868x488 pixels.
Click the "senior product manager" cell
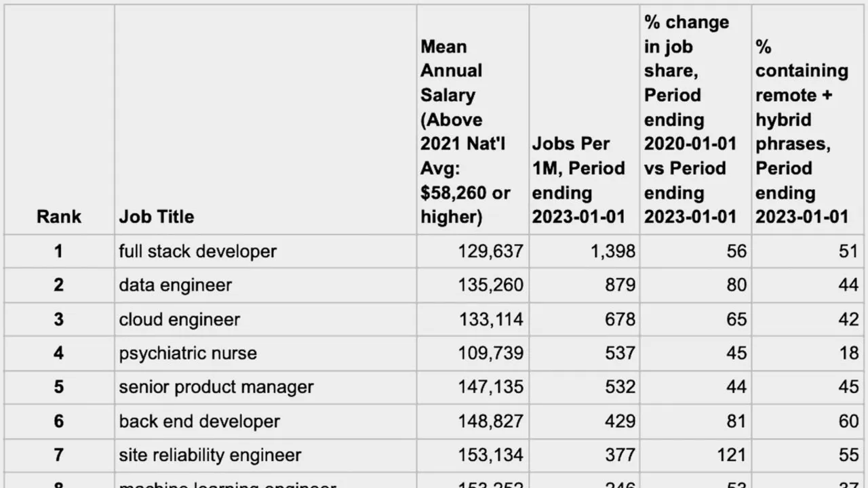[216, 387]
